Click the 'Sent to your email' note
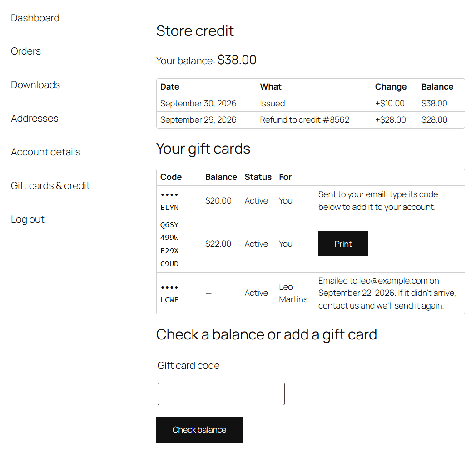This screenshot has height=463, width=476. [x=378, y=201]
